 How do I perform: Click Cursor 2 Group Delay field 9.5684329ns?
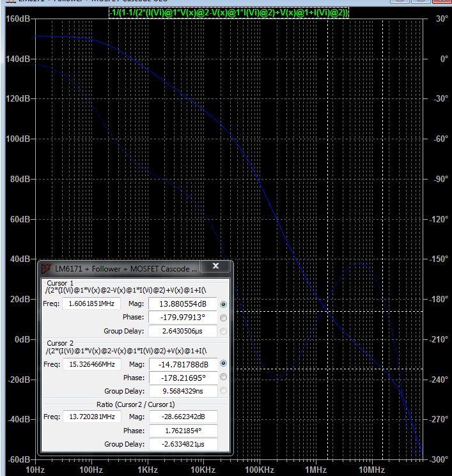tap(183, 391)
